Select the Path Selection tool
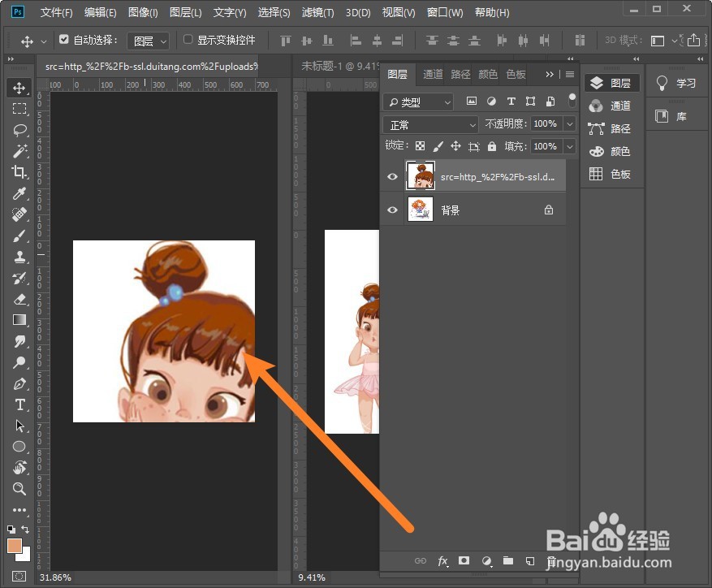The width and height of the screenshot is (712, 588). coord(19,426)
